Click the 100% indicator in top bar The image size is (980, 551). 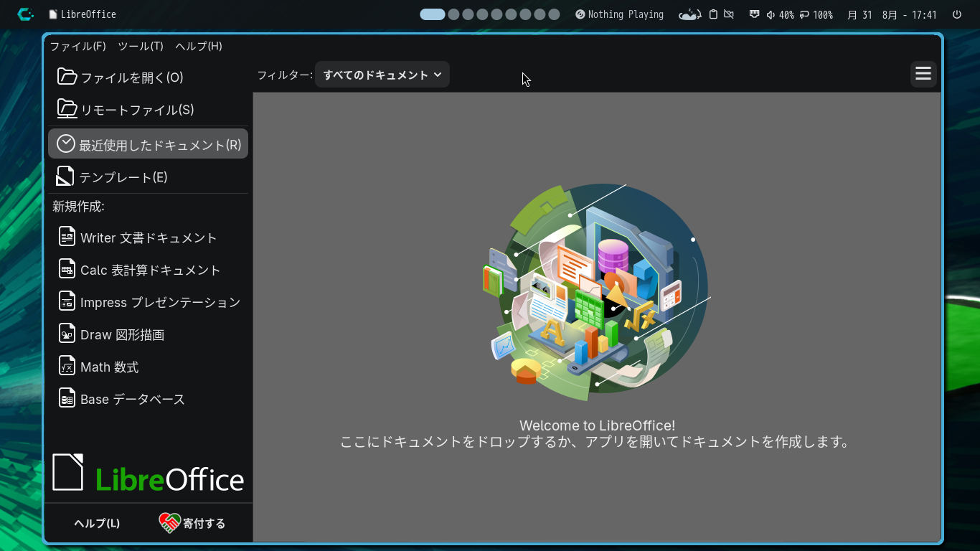pos(816,14)
